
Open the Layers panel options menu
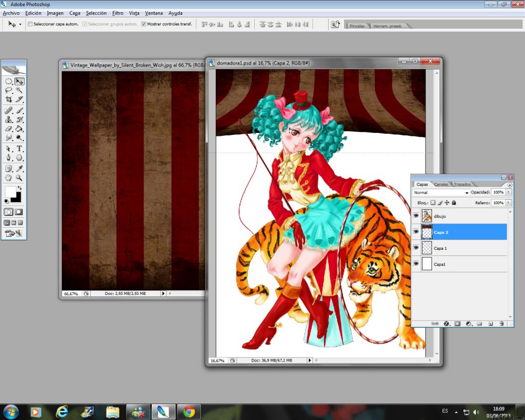(510, 185)
